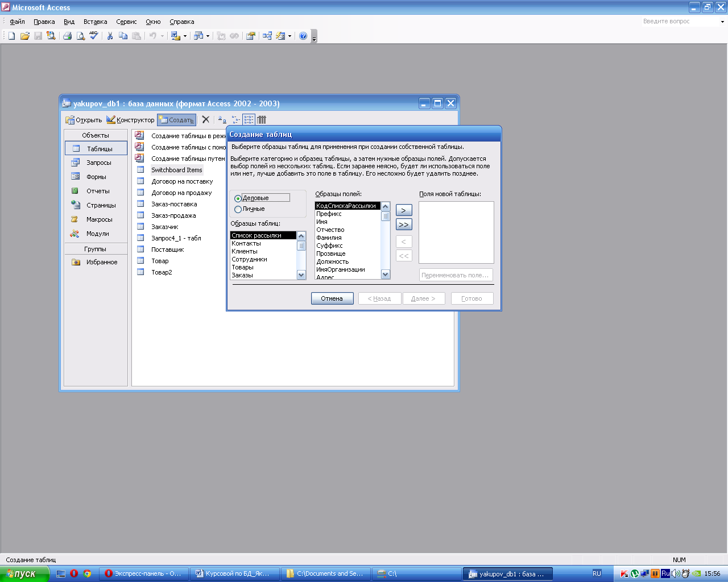Open the Relationships toolbar icon
Viewport: 728px width, 582px height.
click(267, 36)
